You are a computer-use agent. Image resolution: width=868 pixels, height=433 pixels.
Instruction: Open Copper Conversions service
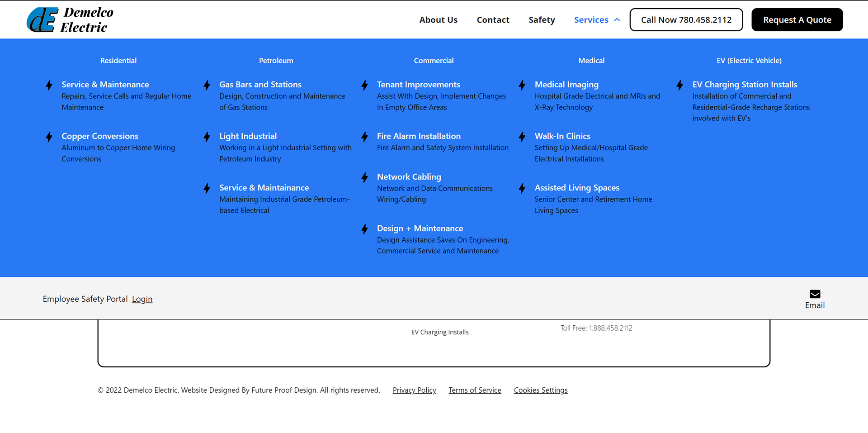100,136
